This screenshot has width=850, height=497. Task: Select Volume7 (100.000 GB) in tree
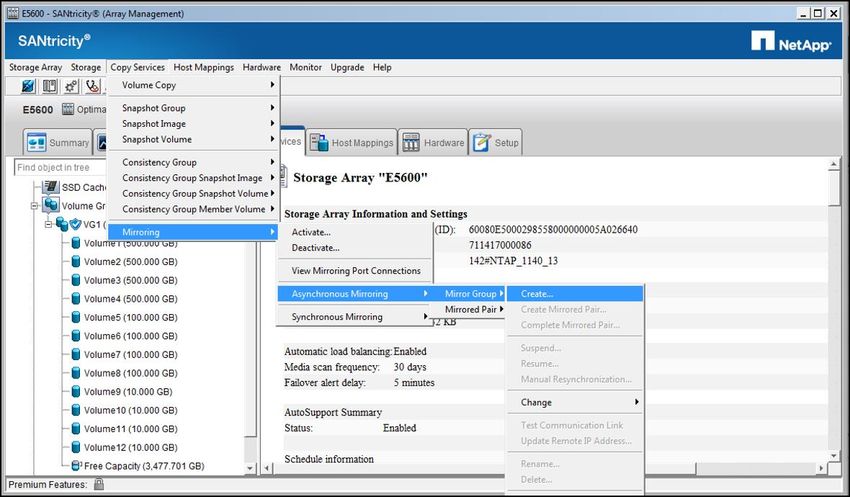(x=130, y=354)
